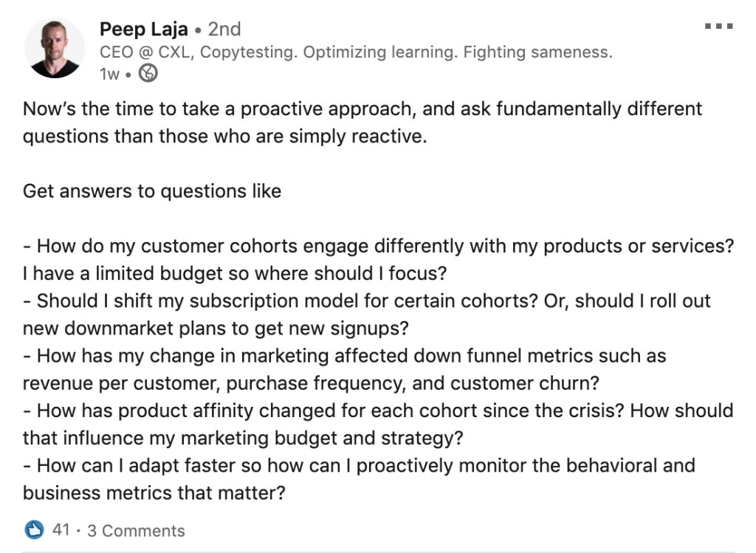Click the 'business metrics that matter' line
756x553 pixels.
(x=154, y=492)
